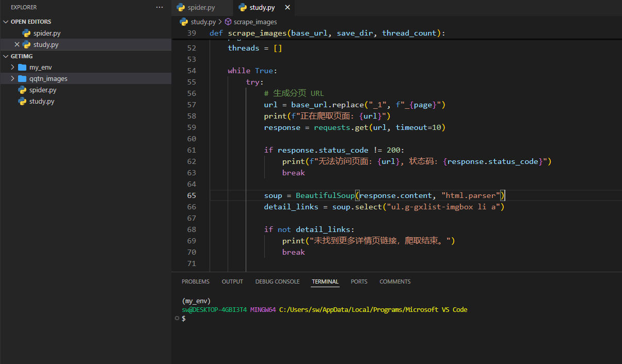Open the DEBUG CONSOLE tab
The height and width of the screenshot is (364, 622).
(277, 282)
